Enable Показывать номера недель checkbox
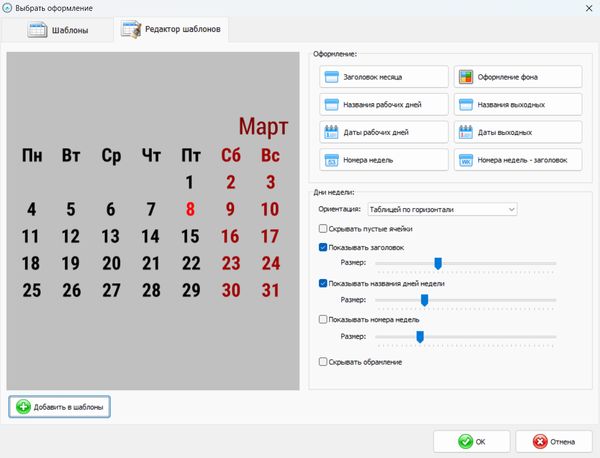The width and height of the screenshot is (600, 458). click(323, 320)
